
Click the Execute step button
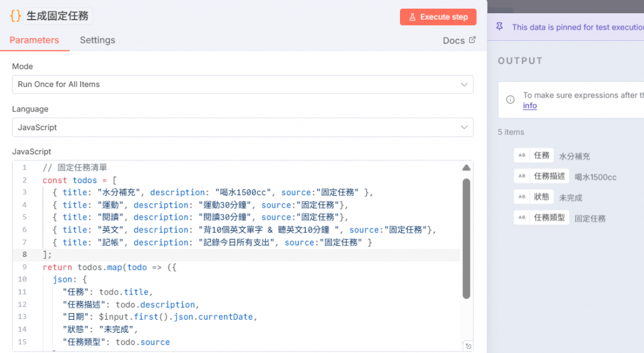(438, 17)
